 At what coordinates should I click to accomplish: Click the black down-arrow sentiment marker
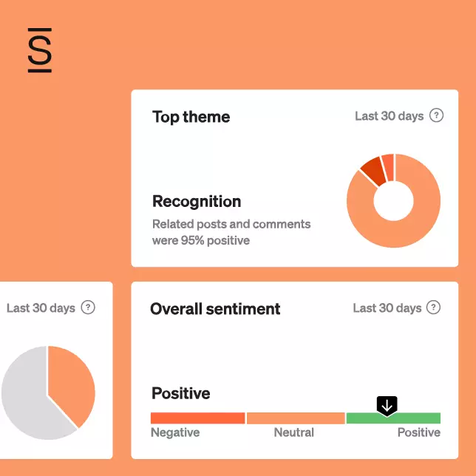387,407
